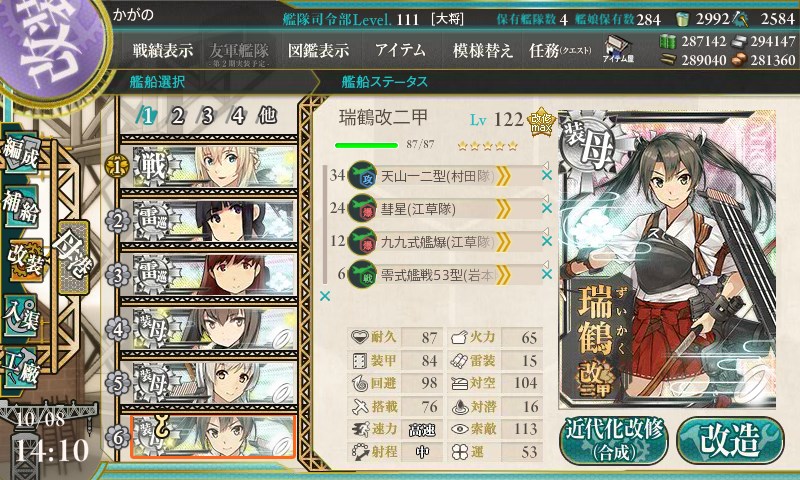Open the 図鑑表示 menu item
800x480 pixels.
(318, 50)
